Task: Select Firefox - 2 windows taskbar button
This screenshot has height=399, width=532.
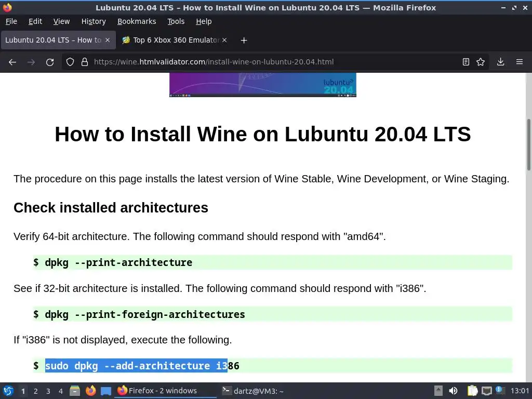Action: (166, 391)
